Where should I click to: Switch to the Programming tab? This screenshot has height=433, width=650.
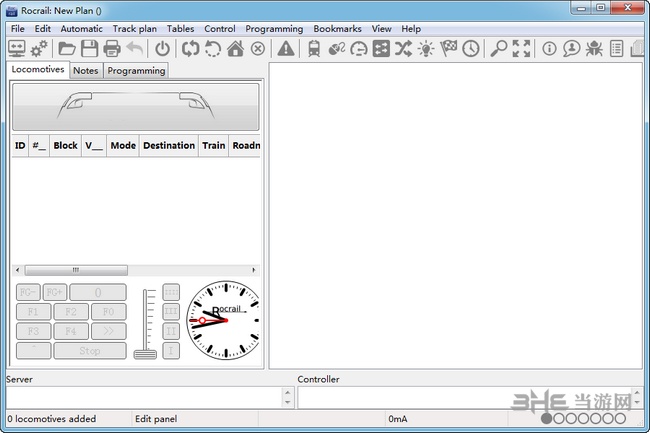[x=136, y=70]
